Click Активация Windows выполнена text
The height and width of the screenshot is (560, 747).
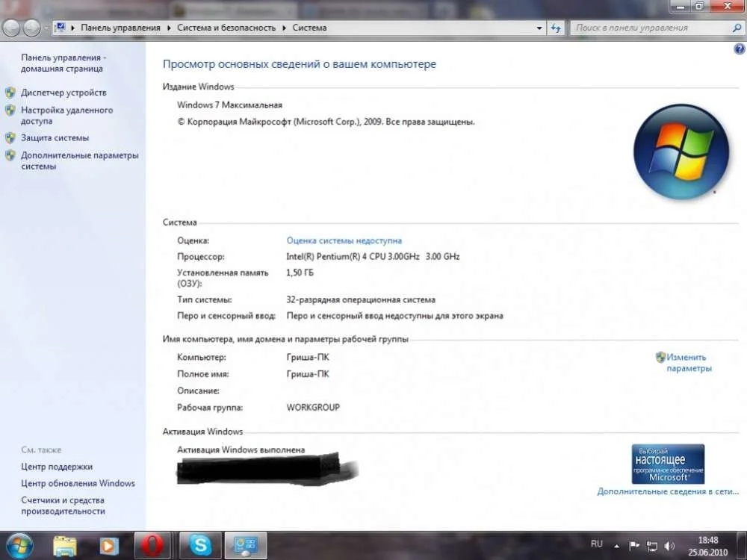pos(241,449)
